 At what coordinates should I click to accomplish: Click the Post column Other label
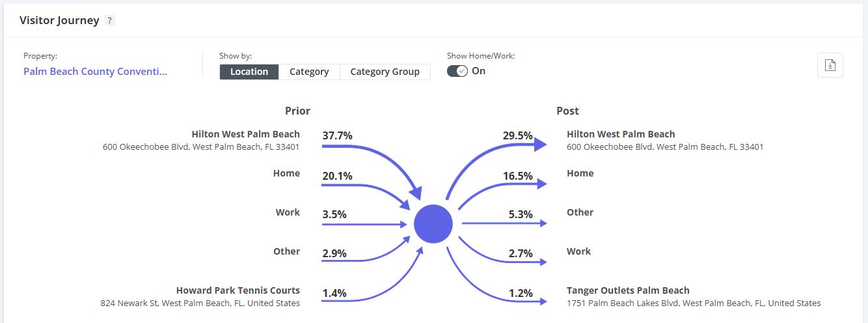click(580, 212)
